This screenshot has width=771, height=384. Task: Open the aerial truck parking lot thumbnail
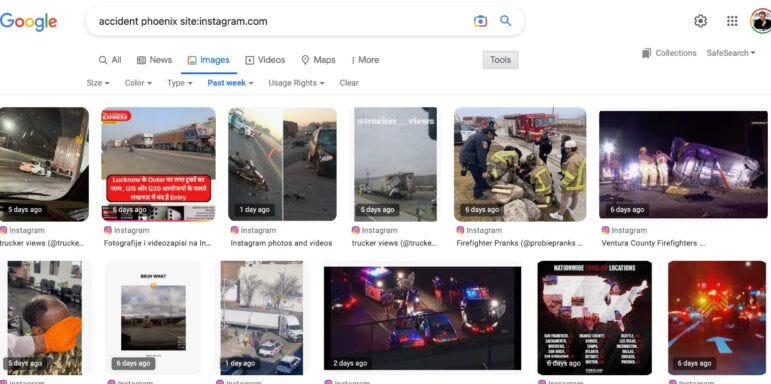pos(262,318)
